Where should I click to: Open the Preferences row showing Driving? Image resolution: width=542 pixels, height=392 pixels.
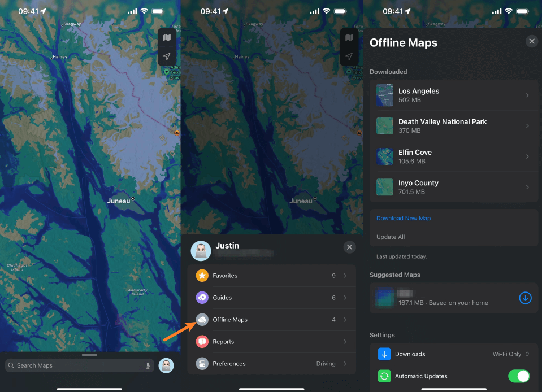pyautogui.click(x=271, y=364)
